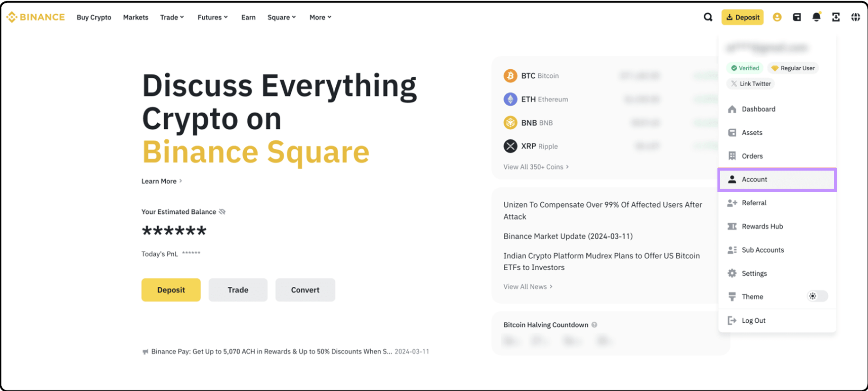The height and width of the screenshot is (391, 868).
Task: Open the search magnifier icon
Action: coord(708,17)
